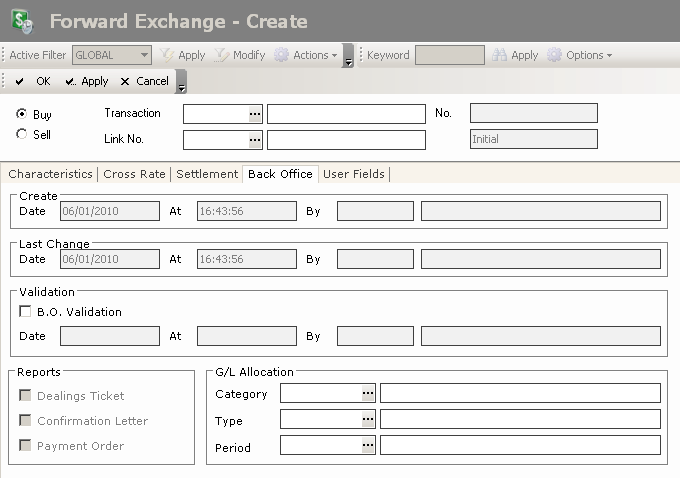Viewport: 680px width, 478px height.
Task: Open the User Fields tab
Action: (x=353, y=174)
